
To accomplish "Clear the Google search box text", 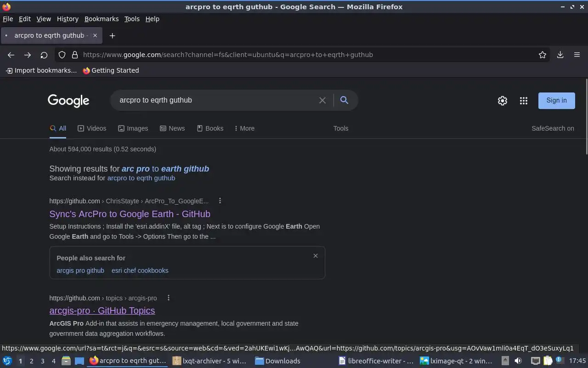I will 322,100.
